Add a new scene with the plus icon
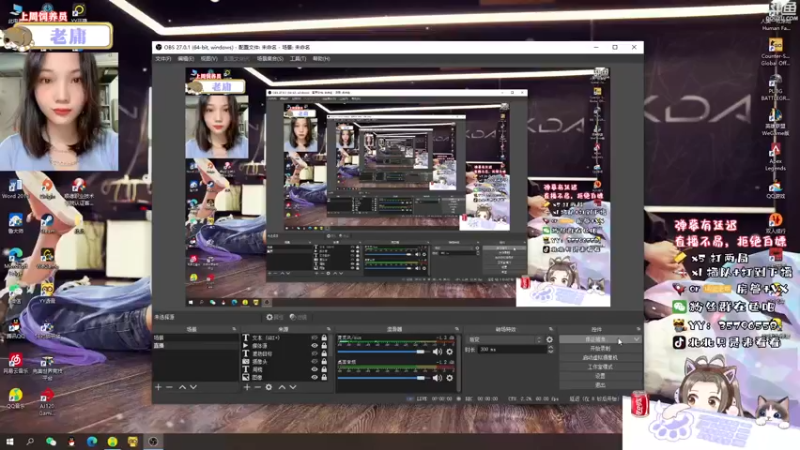The image size is (800, 450). tap(158, 387)
